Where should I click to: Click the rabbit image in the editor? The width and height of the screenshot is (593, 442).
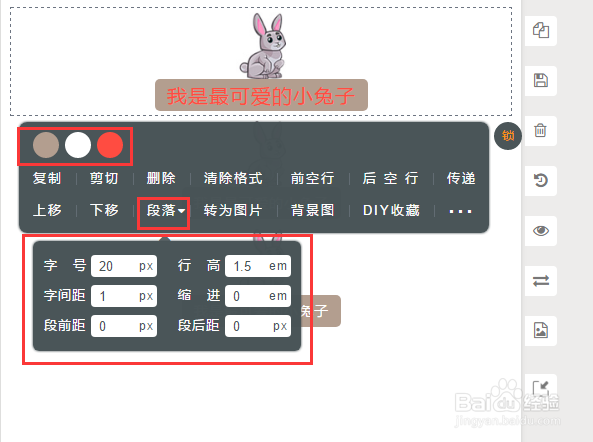click(x=264, y=46)
